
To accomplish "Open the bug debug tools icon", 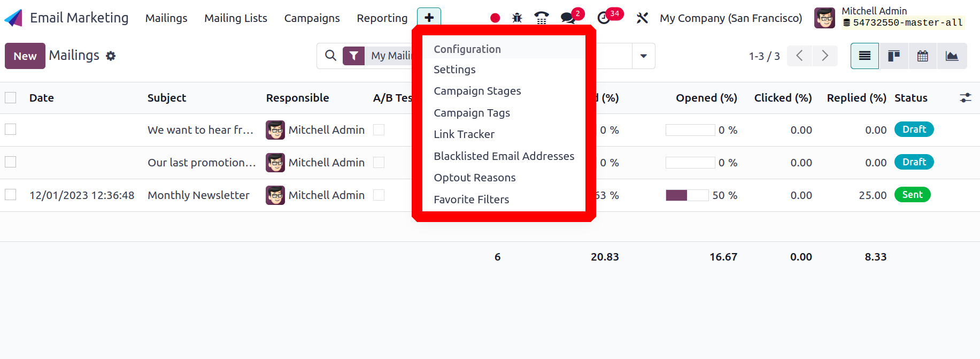I will pyautogui.click(x=517, y=18).
